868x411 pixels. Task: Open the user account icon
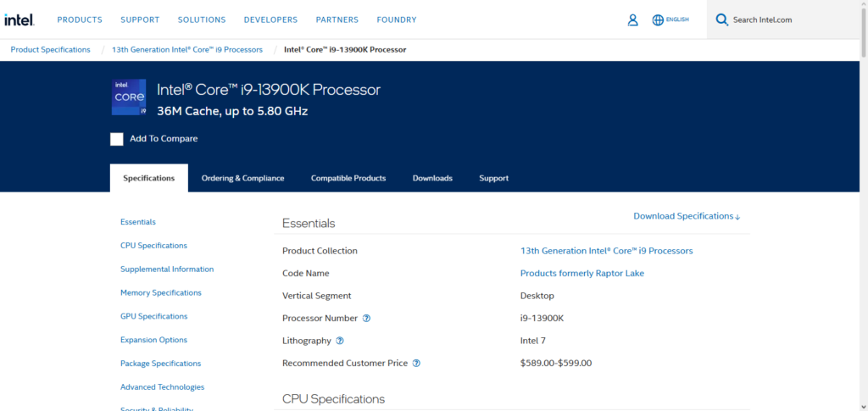pos(632,19)
